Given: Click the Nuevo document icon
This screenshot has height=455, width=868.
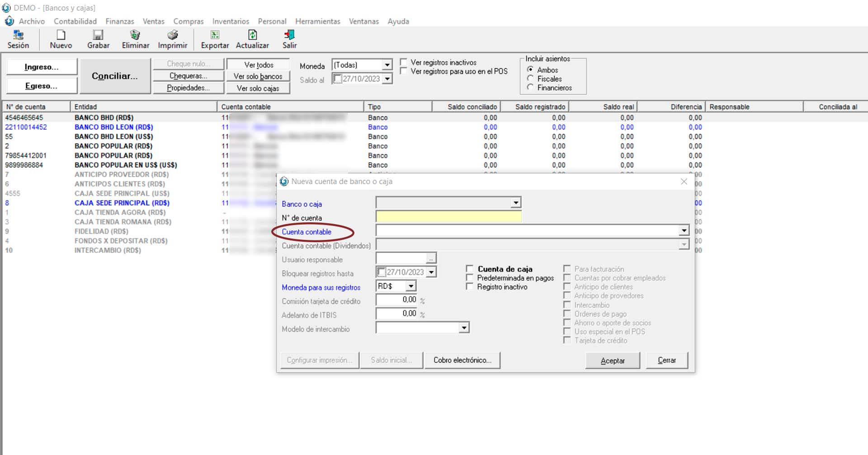Looking at the screenshot, I should [x=61, y=35].
